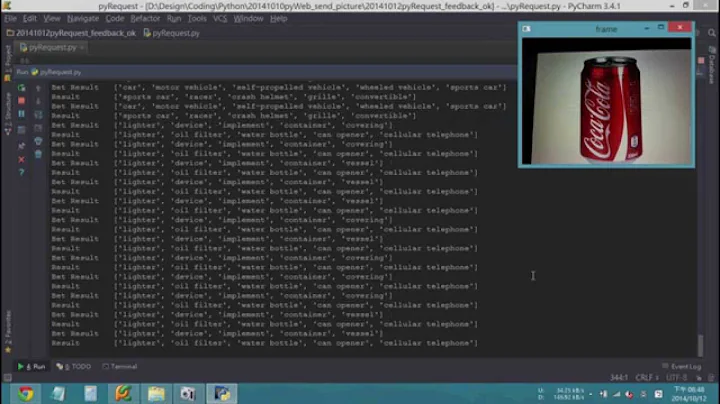Click the up arrow in the run console toolbar
This screenshot has width=720, height=404.
click(x=38, y=87)
